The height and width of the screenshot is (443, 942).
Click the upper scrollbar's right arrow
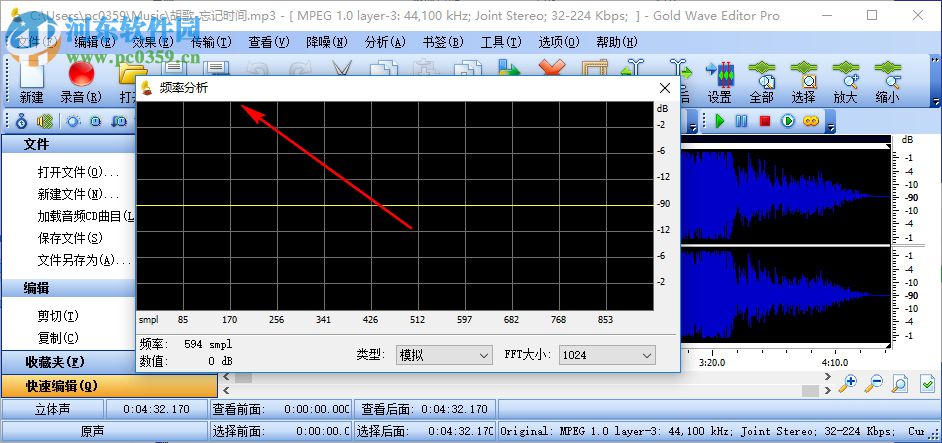coord(828,377)
